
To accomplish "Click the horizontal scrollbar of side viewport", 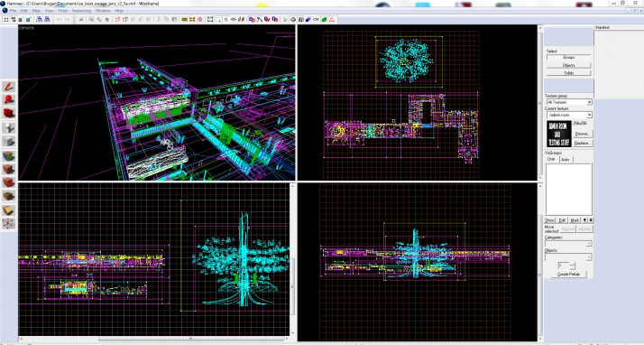I will [x=154, y=340].
